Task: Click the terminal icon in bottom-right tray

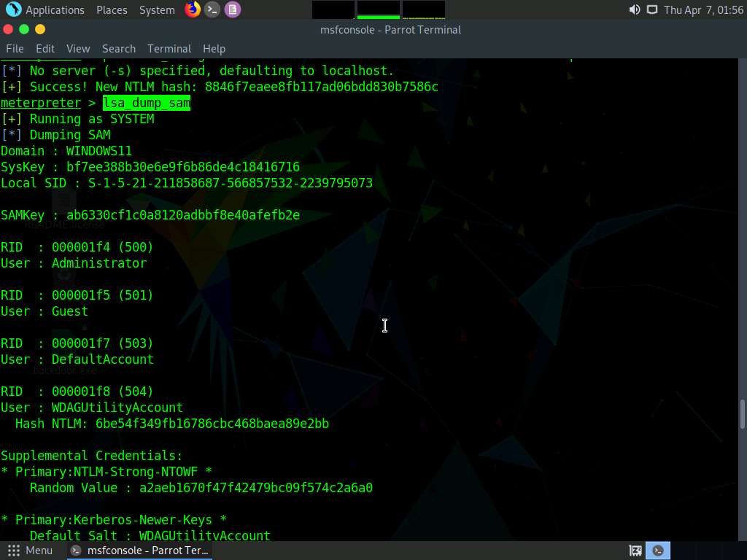Action: (x=658, y=551)
